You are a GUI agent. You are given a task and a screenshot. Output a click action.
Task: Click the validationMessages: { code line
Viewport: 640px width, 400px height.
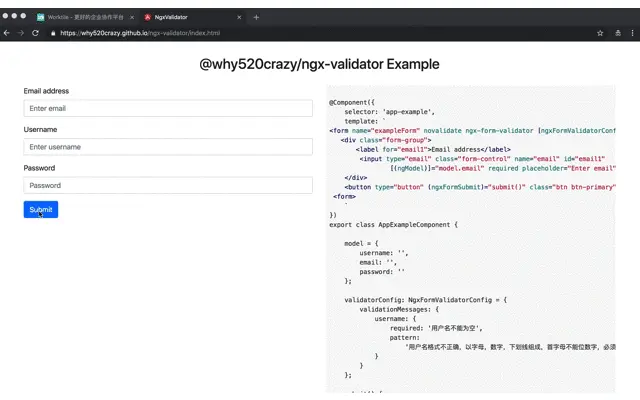point(399,309)
